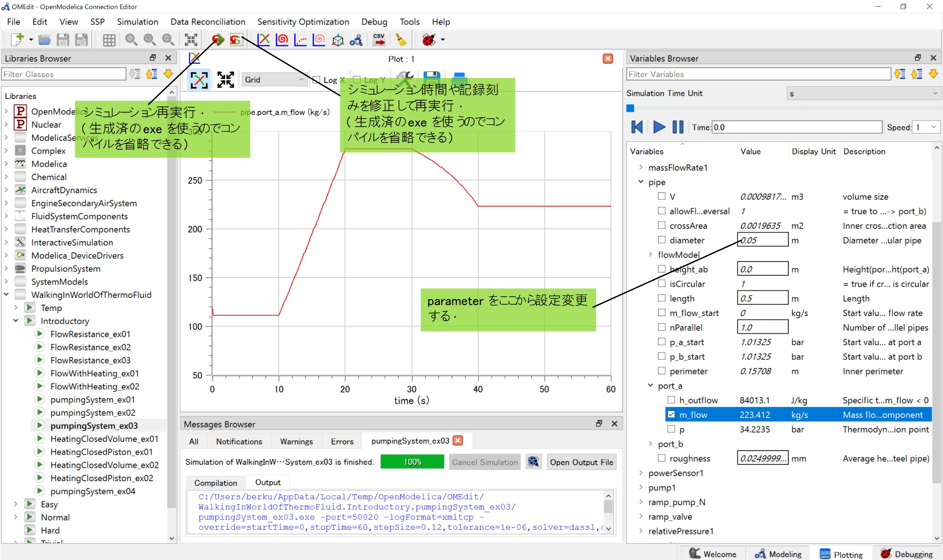Screen dimensions: 943x560
Task: Click the Filter Variables input field
Action: 759,74
